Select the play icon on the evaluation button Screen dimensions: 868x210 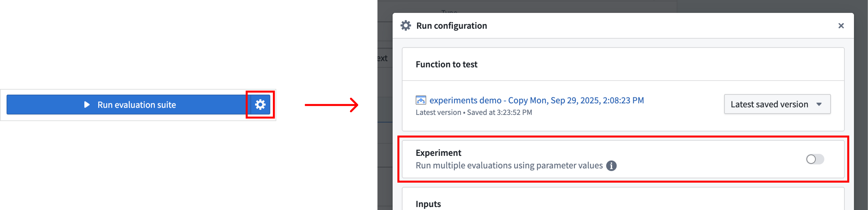coord(87,105)
